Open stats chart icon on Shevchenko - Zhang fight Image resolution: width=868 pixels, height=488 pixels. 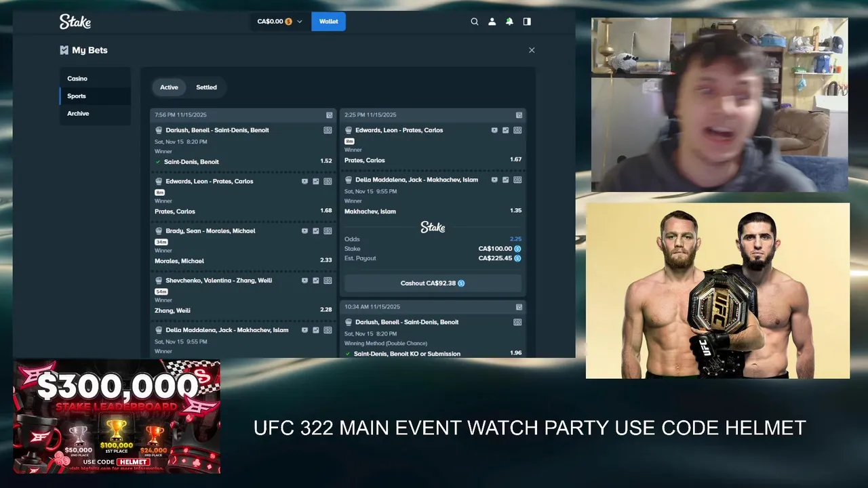[316, 281]
